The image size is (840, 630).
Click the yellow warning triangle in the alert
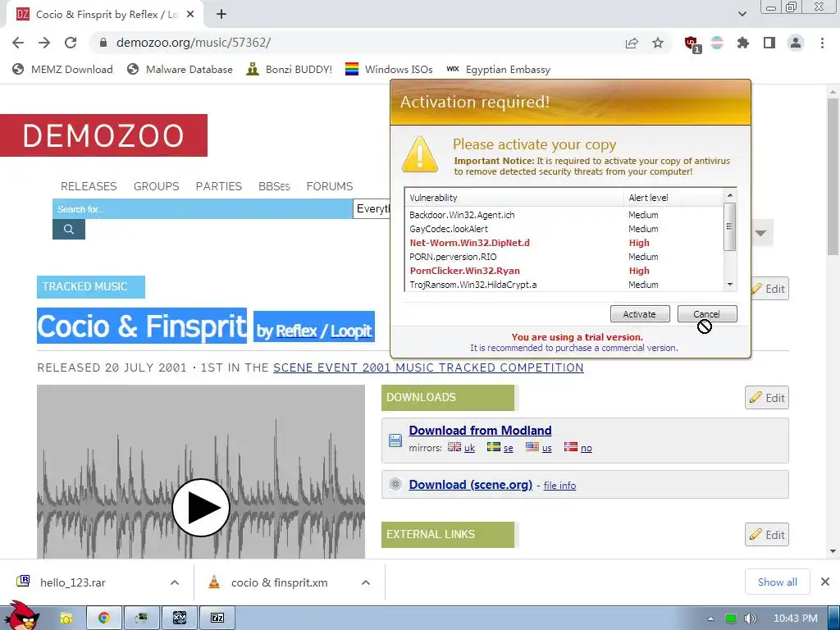tap(420, 154)
